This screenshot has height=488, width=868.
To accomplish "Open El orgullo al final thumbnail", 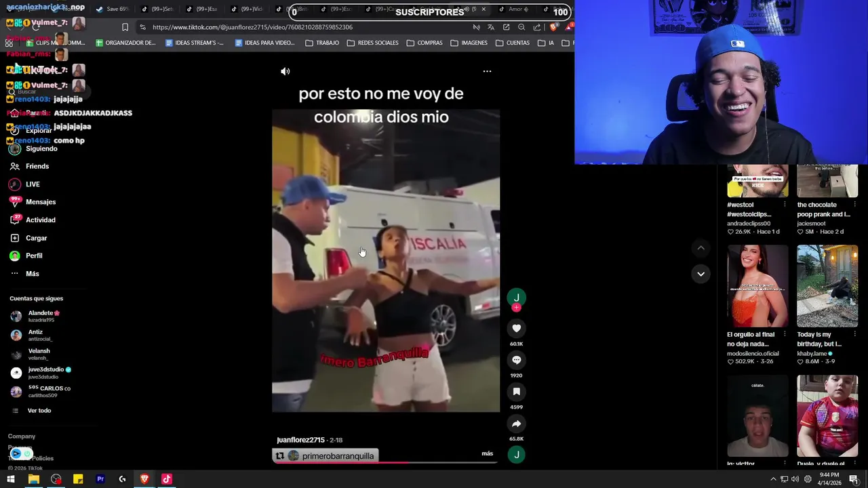I will coord(757,286).
